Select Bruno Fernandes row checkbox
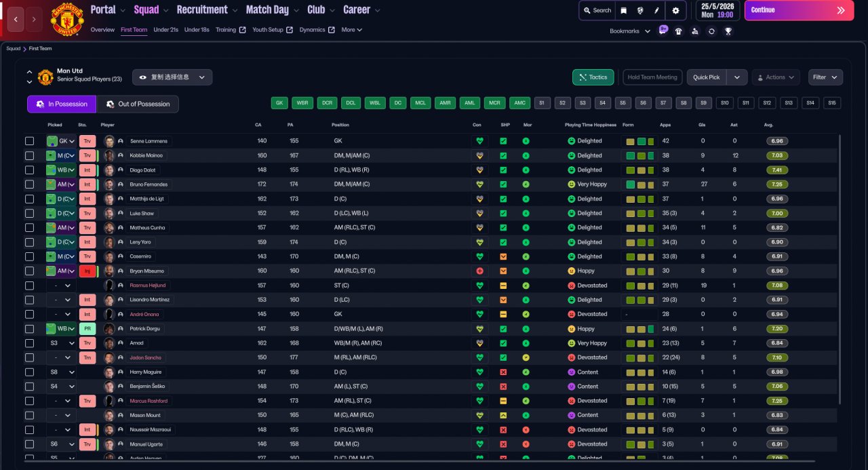 29,184
